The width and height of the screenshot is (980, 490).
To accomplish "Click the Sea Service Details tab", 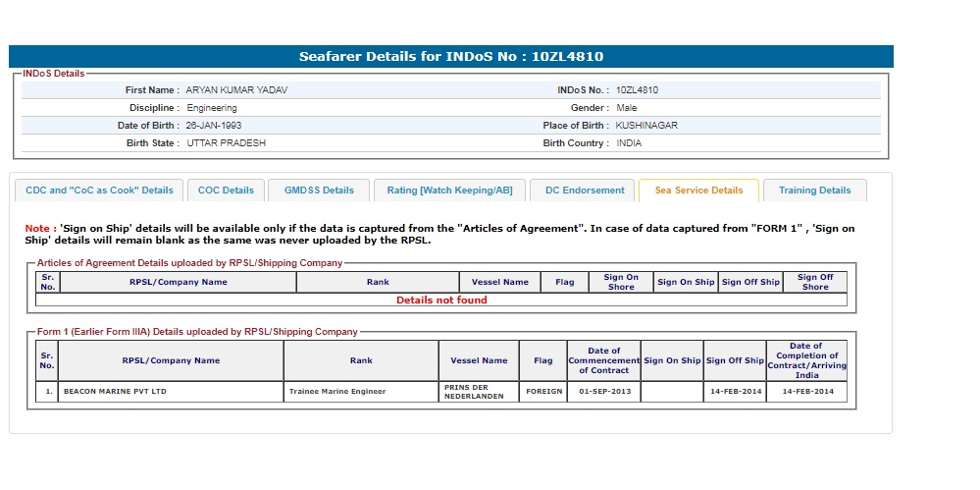I will (698, 191).
